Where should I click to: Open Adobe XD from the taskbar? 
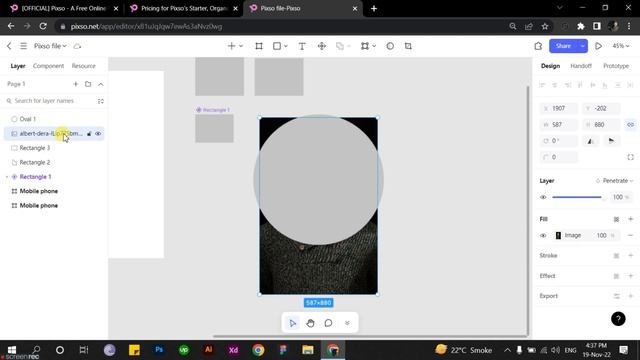click(x=233, y=350)
